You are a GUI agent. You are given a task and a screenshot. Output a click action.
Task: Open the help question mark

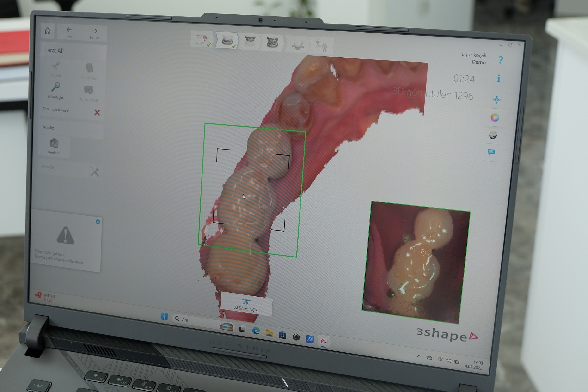click(500, 60)
